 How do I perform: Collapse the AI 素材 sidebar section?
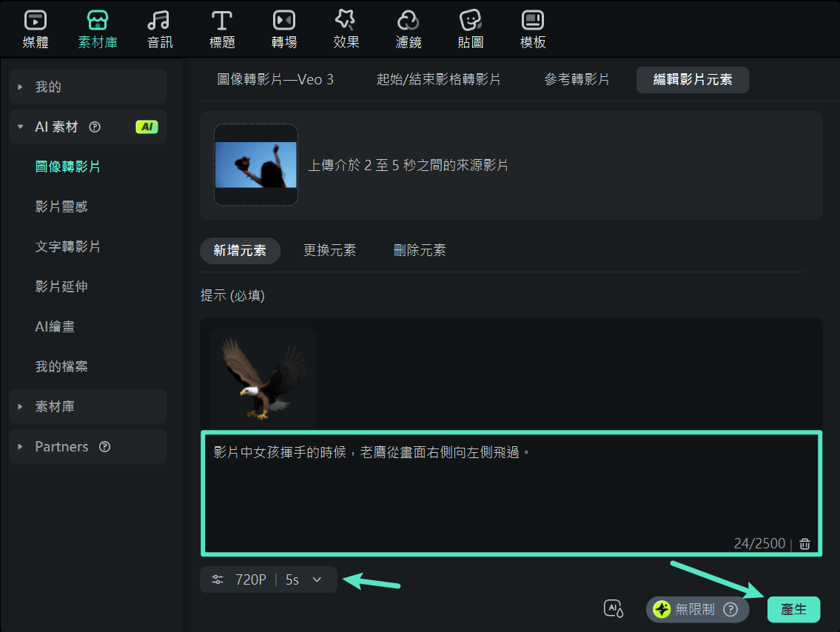21,127
